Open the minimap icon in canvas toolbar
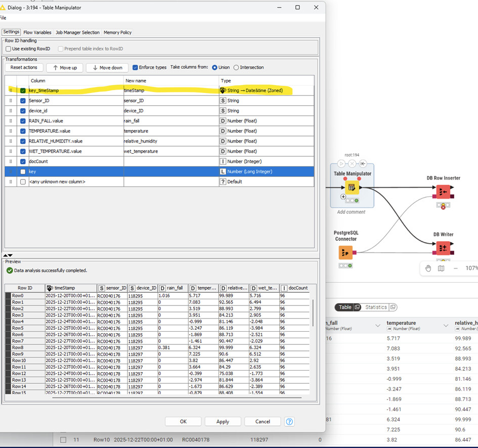 pyautogui.click(x=441, y=268)
